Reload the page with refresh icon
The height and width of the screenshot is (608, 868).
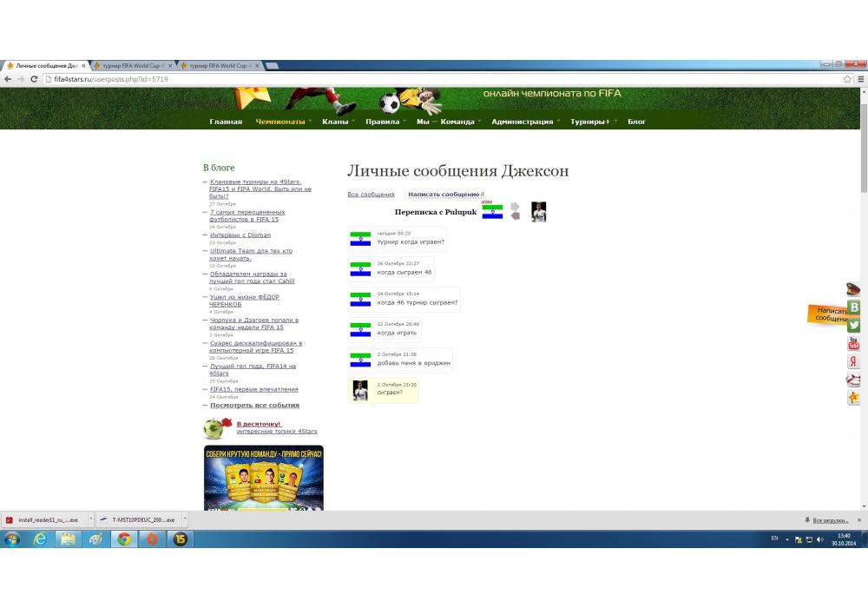click(34, 79)
